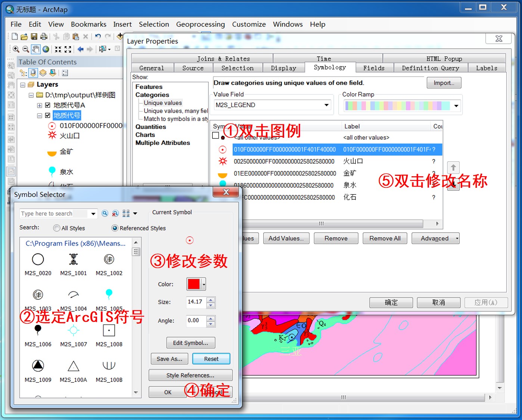
Task: Open the Customize menu
Action: pos(249,24)
